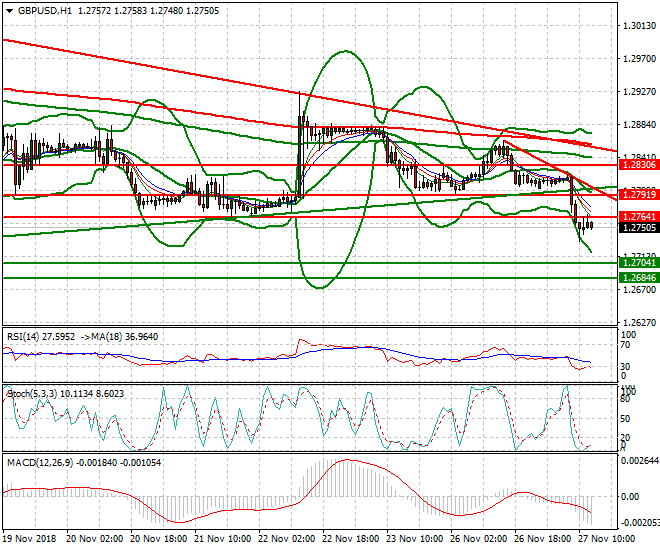Viewport: 660px width, 550px height.
Task: Click the 26 Nov 18:00 time axis label
Action: [543, 539]
